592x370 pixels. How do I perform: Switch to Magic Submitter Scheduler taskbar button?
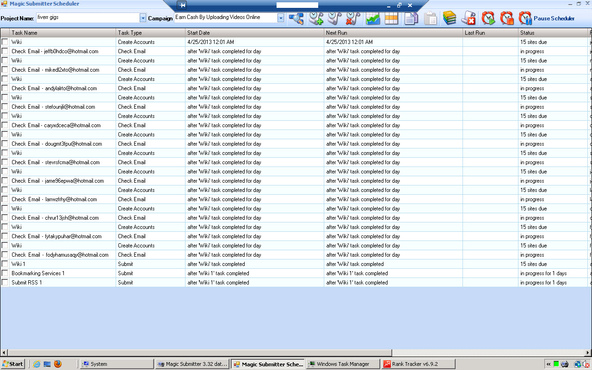[x=268, y=364]
